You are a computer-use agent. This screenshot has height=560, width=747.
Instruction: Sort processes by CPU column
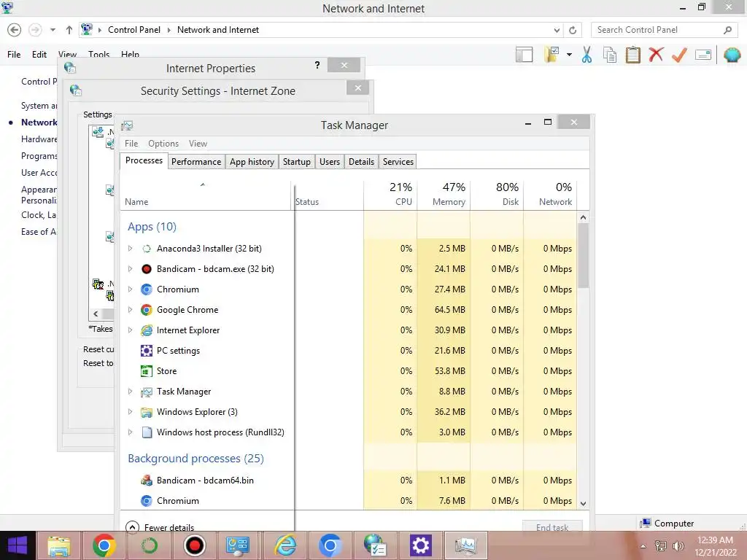(390, 194)
